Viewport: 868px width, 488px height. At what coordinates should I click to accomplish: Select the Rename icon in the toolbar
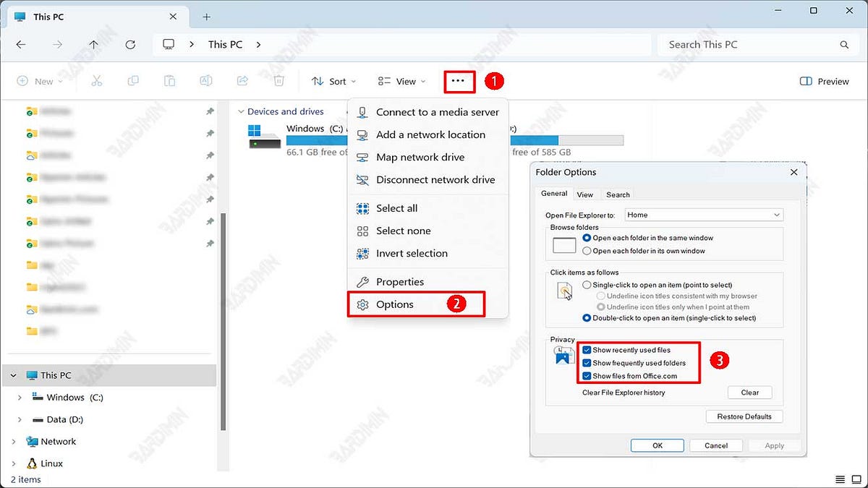point(205,80)
